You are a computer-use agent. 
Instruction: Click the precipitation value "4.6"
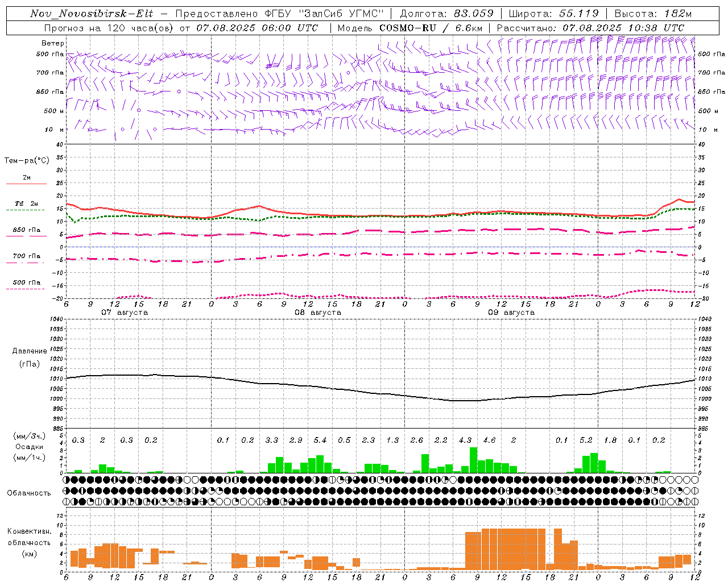coord(489,440)
